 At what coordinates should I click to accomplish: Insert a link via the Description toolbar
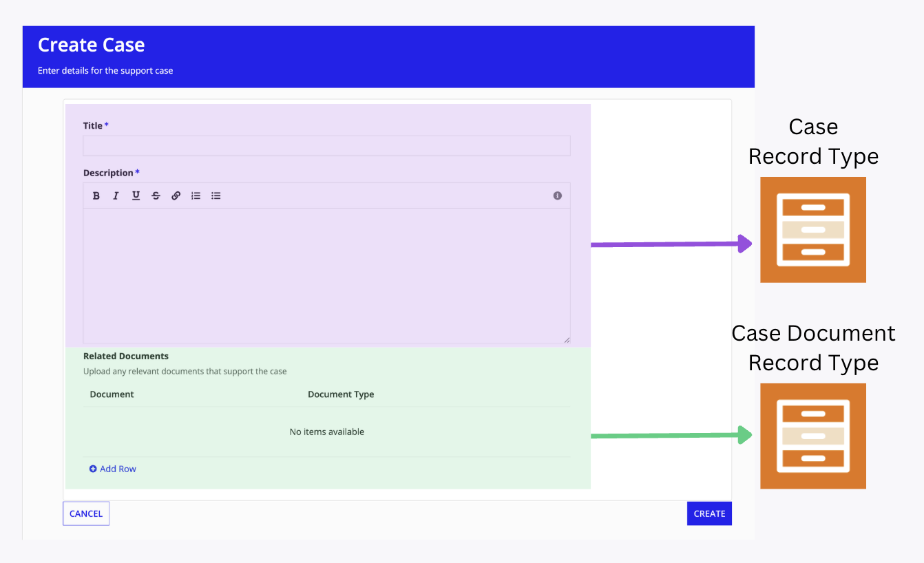[x=176, y=196]
